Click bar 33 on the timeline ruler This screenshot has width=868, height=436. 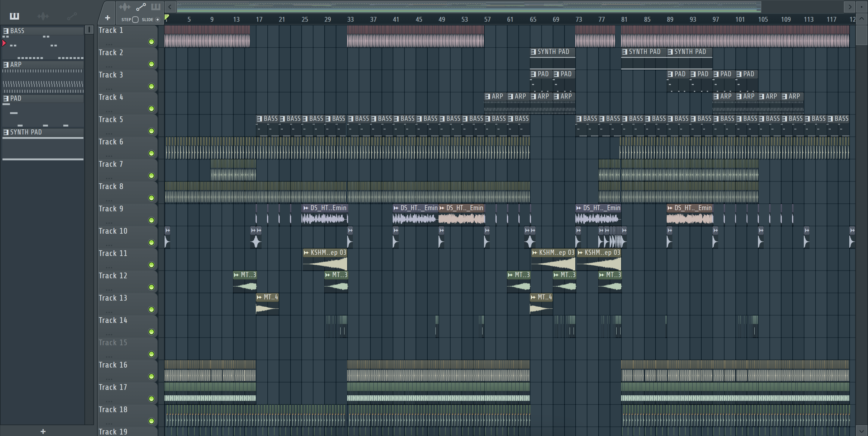351,20
